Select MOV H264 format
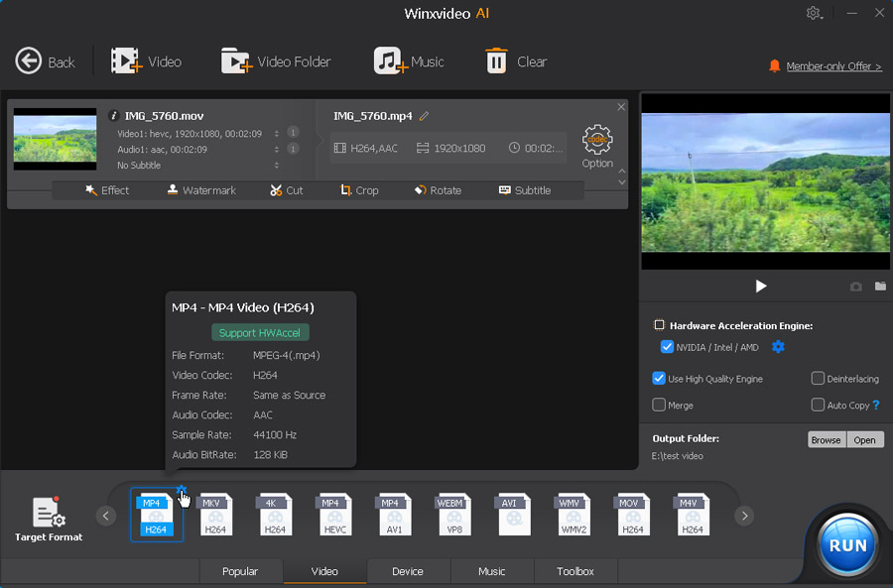Viewport: 893px width, 588px height. (x=633, y=516)
